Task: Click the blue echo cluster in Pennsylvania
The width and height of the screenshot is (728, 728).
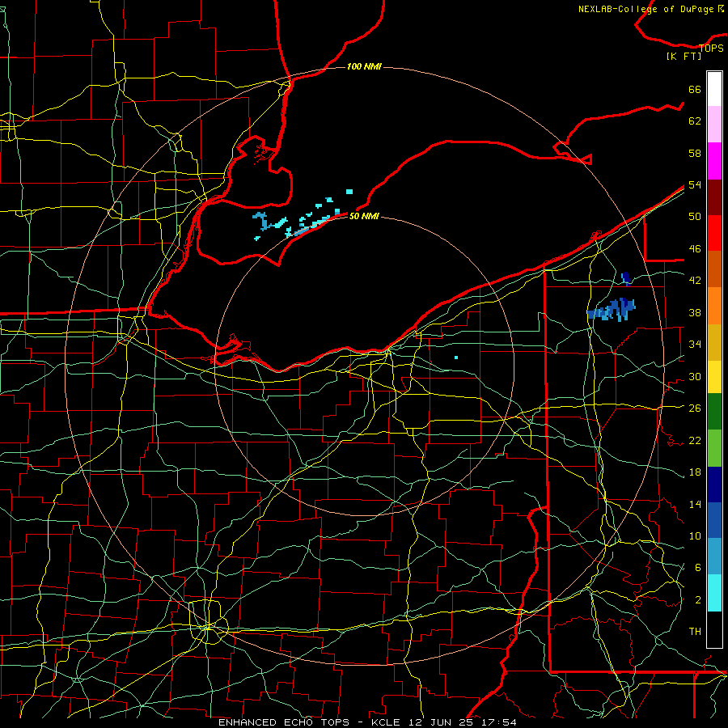Action: 612,310
